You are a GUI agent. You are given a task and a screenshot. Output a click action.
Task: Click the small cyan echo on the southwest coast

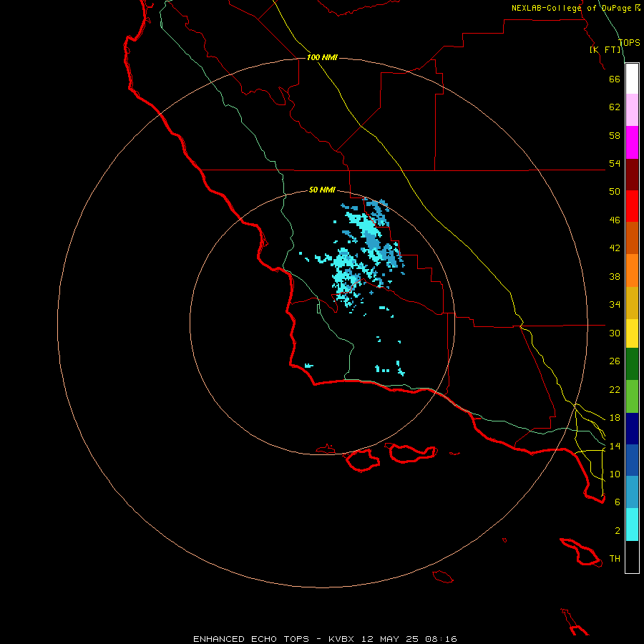click(309, 365)
